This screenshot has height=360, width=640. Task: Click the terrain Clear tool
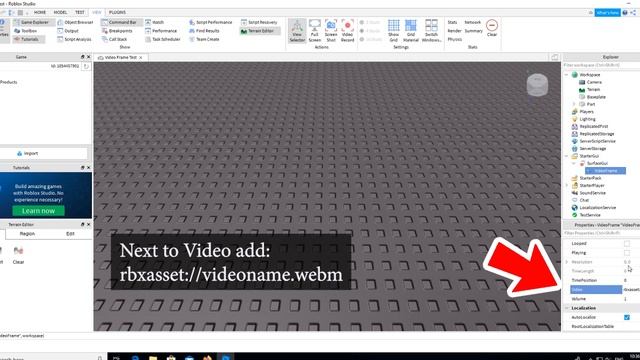[18, 256]
